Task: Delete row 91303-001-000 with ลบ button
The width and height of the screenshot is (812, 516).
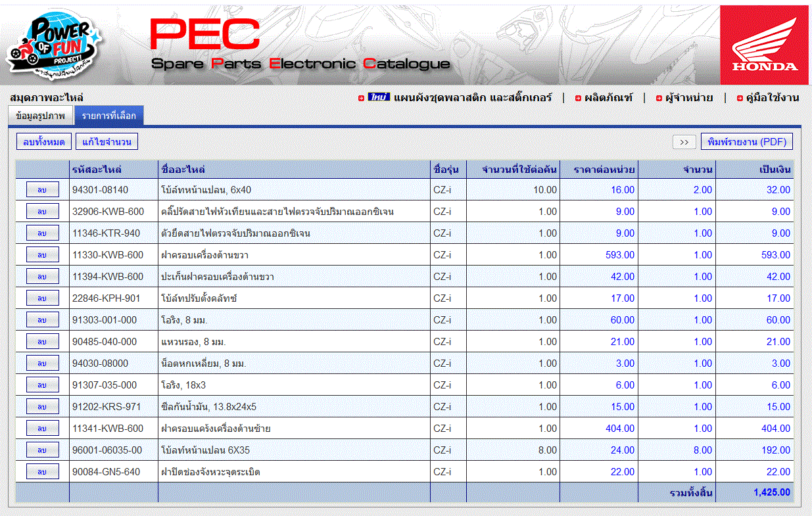Action: pos(42,320)
